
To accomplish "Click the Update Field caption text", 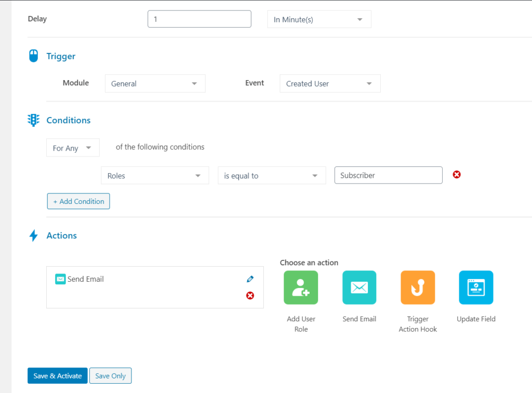I will coord(476,319).
